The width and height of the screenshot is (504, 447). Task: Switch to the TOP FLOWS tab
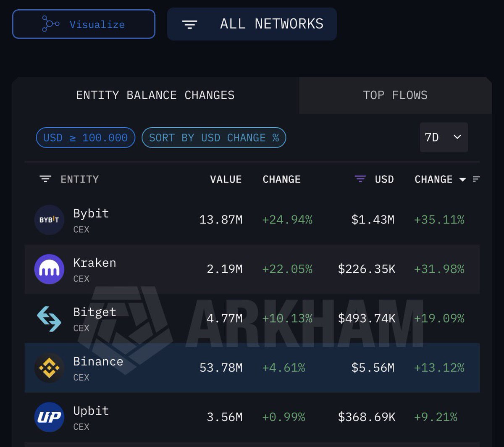(395, 95)
